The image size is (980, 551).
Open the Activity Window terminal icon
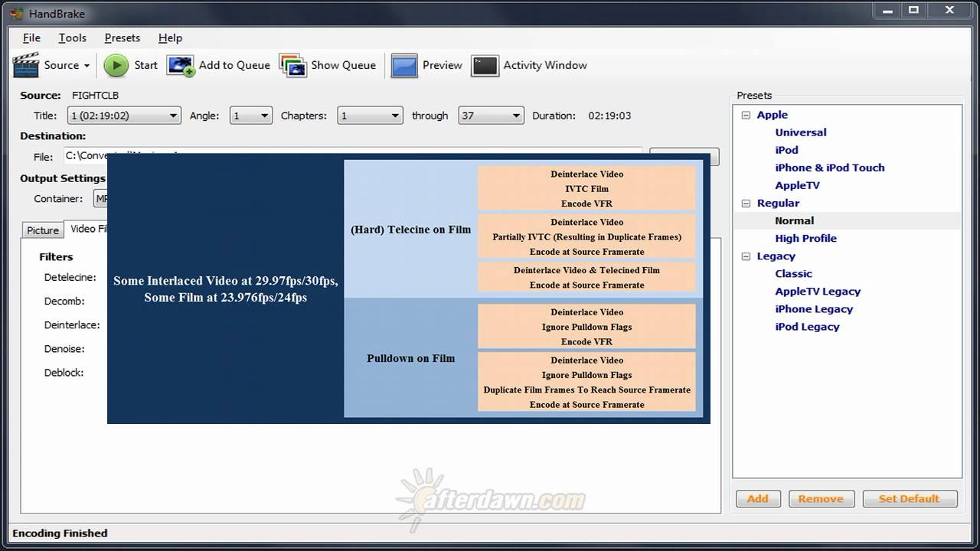pos(485,66)
